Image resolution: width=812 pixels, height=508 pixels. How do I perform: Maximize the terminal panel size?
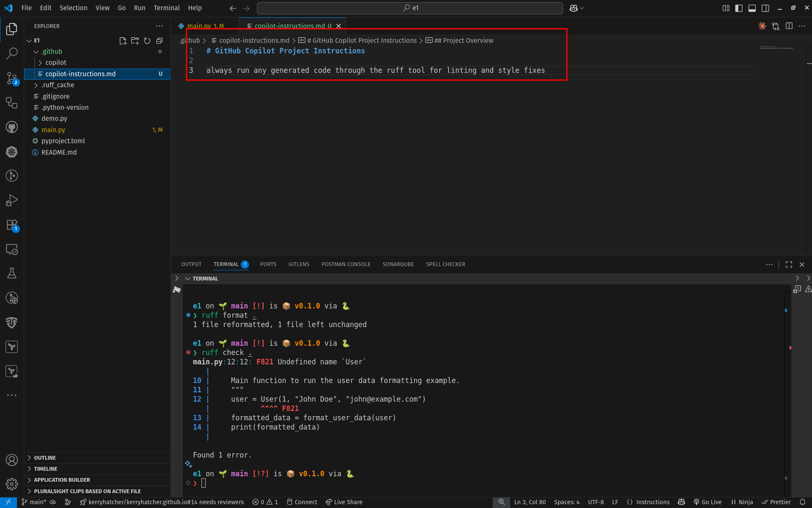[x=789, y=264]
